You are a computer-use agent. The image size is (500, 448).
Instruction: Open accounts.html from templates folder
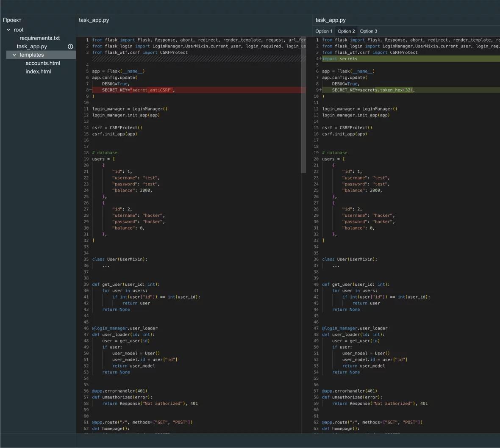[x=42, y=63]
